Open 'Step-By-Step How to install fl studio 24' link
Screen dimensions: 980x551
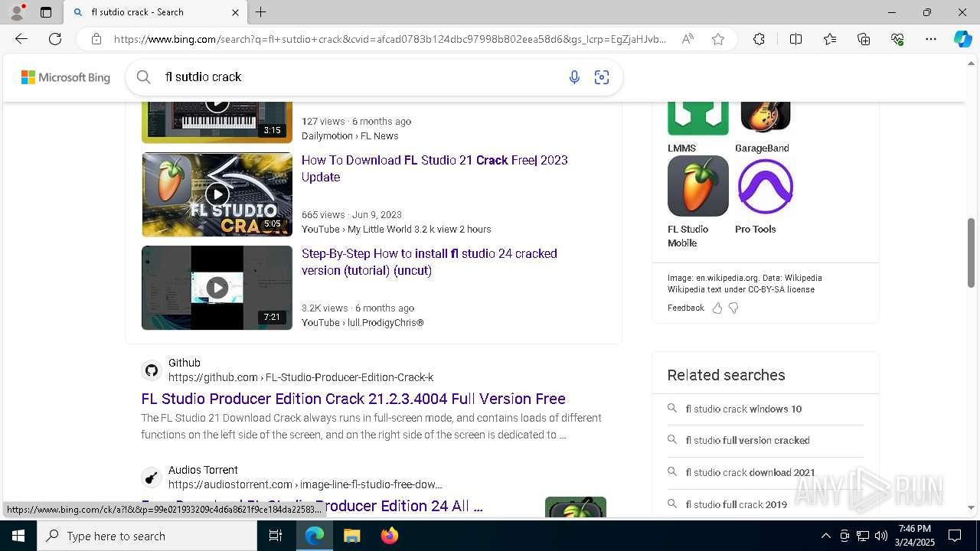click(430, 262)
